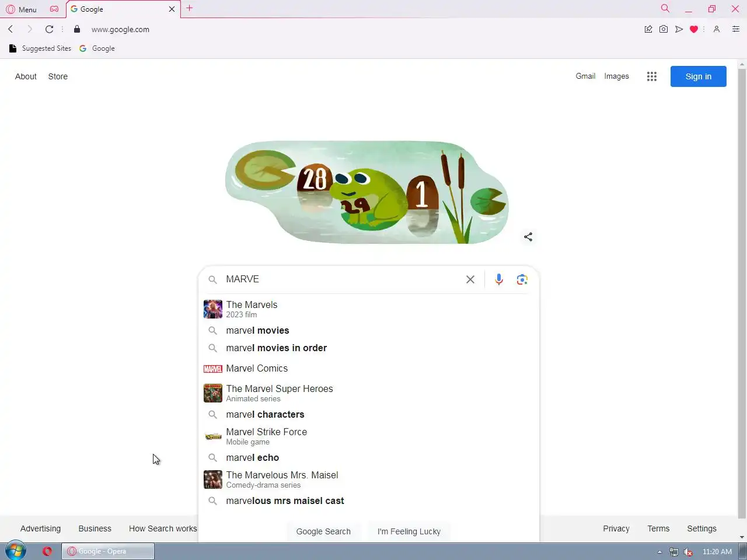
Task: Show hidden tray icons arrow
Action: pos(659,552)
